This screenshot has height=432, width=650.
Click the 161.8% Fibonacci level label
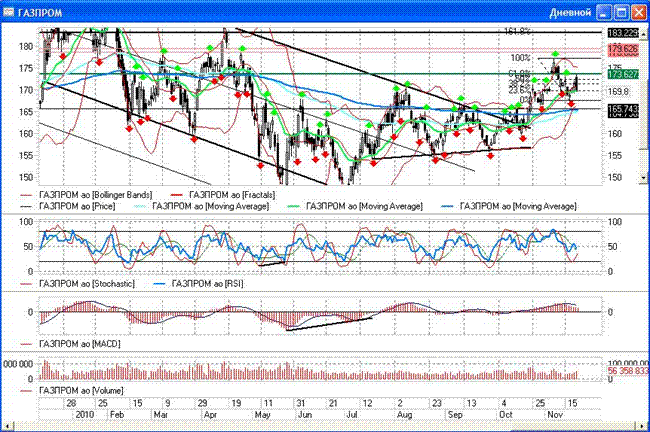517,31
